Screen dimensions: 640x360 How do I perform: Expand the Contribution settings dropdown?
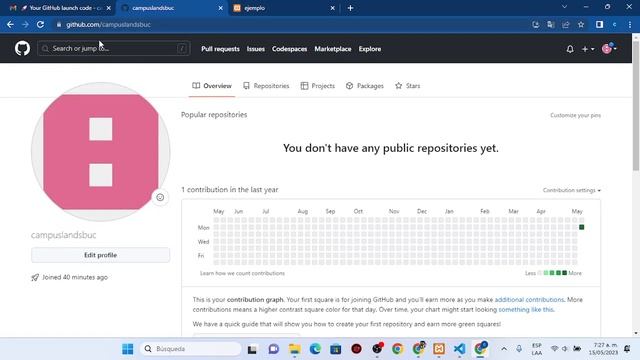pyautogui.click(x=571, y=190)
